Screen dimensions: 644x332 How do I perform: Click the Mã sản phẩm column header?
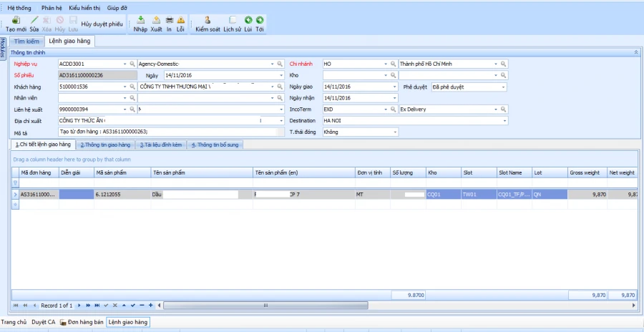pos(122,172)
